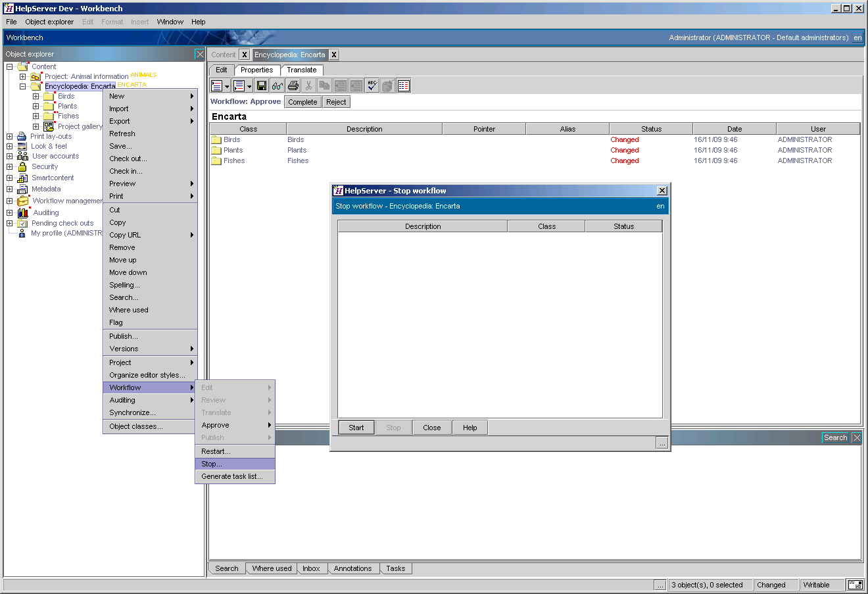Select the Tasks tab at the bottom panel
868x594 pixels.
point(395,568)
